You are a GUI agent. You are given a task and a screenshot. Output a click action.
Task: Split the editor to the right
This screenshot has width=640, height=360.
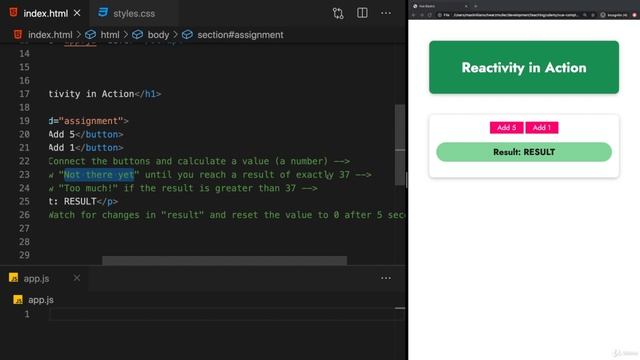pyautogui.click(x=362, y=13)
